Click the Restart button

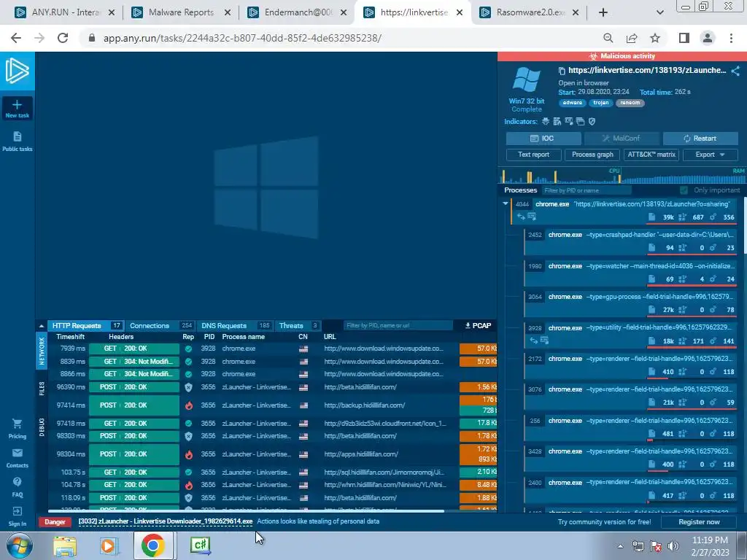[700, 138]
